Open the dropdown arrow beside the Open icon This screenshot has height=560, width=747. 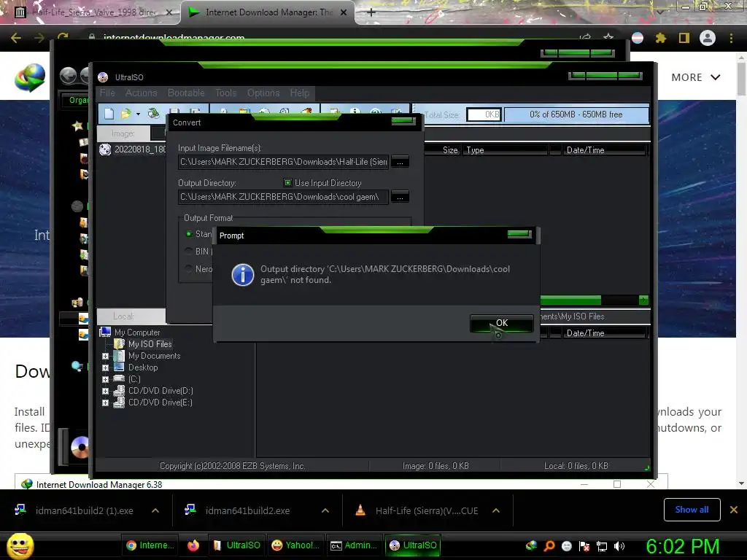click(x=138, y=114)
